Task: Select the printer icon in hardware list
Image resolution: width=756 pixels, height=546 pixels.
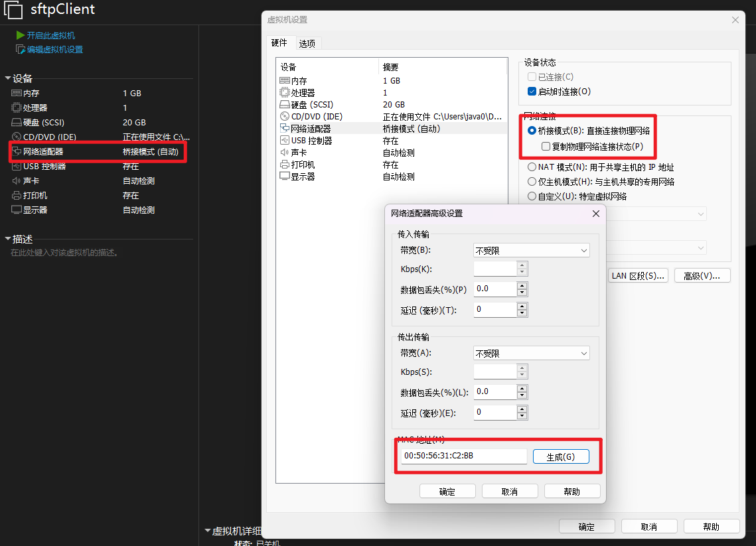Action: (285, 165)
